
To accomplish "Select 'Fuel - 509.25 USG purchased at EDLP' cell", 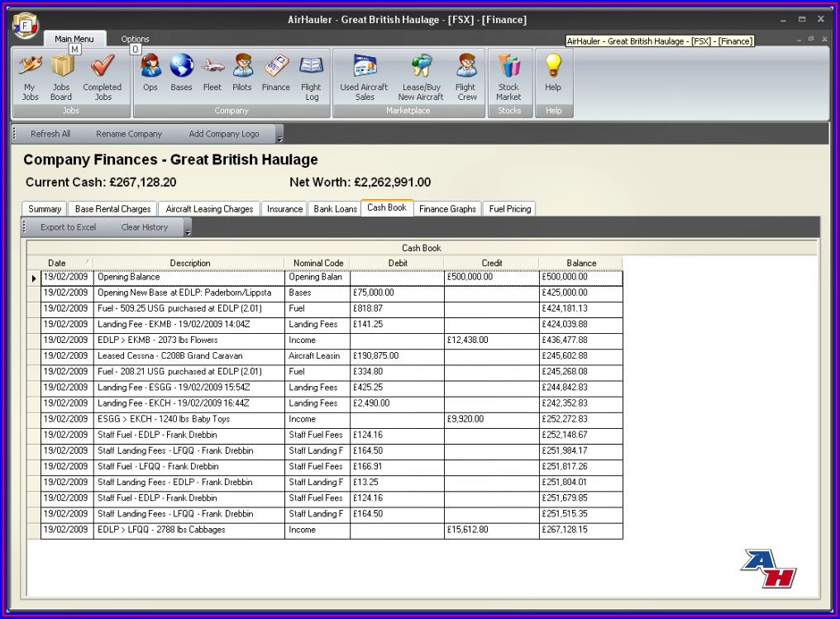I will coord(189,308).
